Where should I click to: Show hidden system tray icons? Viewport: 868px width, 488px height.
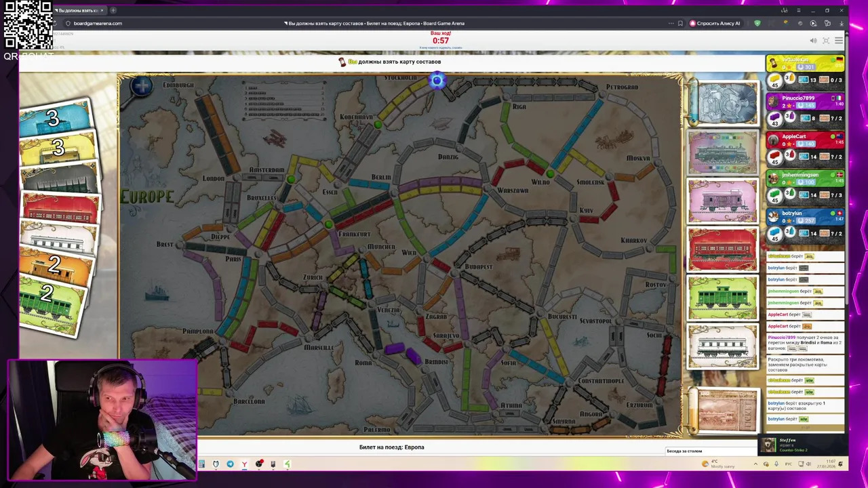click(755, 464)
